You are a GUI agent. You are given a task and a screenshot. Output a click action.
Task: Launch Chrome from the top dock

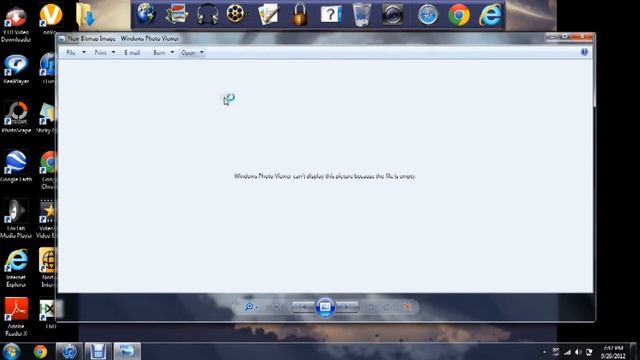(x=459, y=15)
